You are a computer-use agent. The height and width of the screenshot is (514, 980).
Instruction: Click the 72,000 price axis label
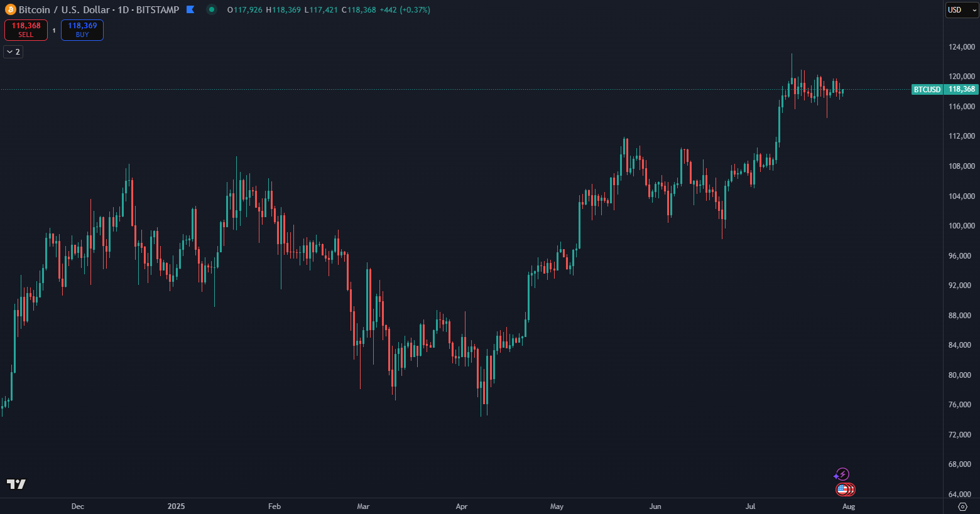(x=960, y=435)
